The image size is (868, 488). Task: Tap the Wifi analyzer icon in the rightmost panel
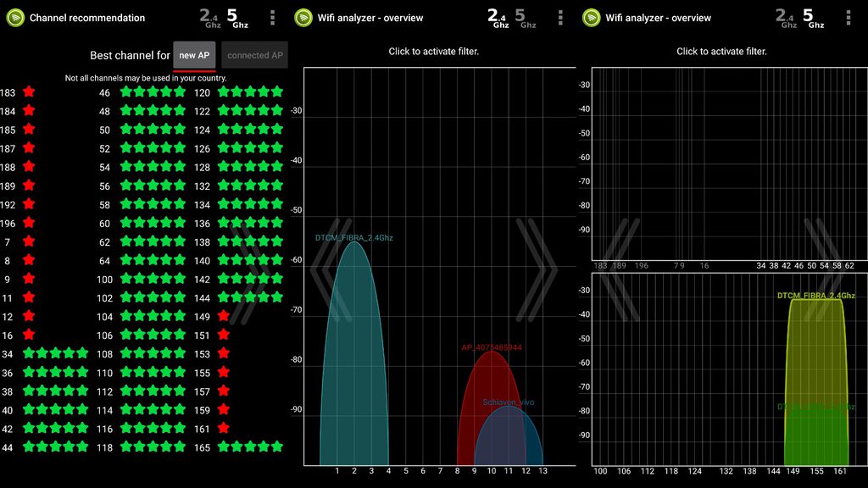[592, 18]
